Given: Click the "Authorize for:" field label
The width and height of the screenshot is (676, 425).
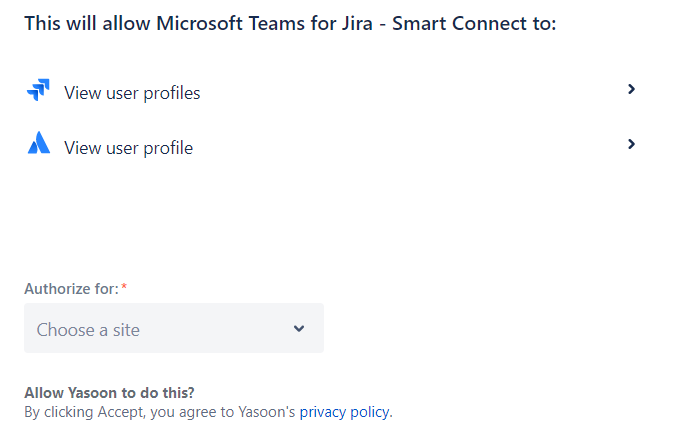Looking at the screenshot, I should 70,289.
